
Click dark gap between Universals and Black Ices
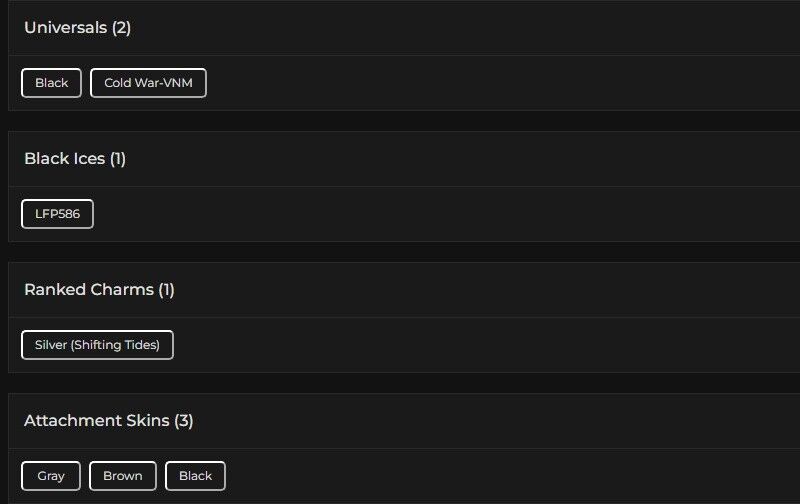(x=400, y=121)
